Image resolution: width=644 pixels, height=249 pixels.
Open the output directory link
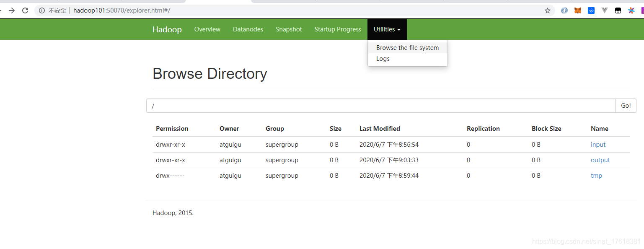tap(600, 160)
